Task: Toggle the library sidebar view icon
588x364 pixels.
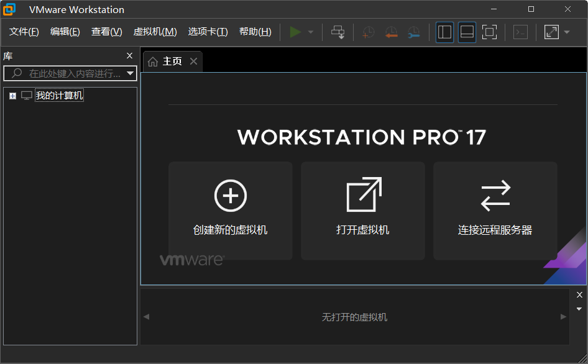Action: coord(445,32)
